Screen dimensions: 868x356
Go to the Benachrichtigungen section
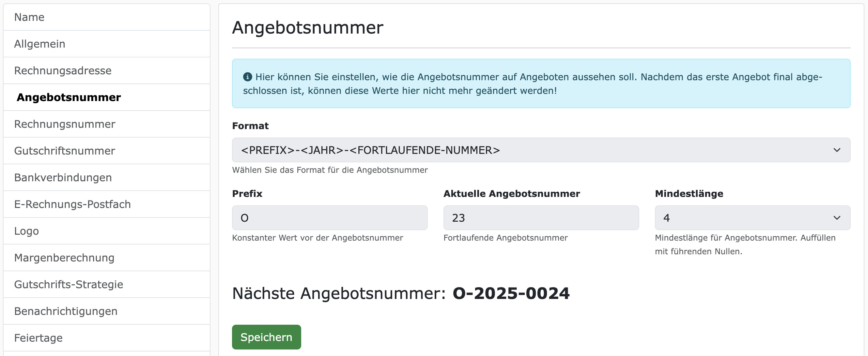coord(65,311)
